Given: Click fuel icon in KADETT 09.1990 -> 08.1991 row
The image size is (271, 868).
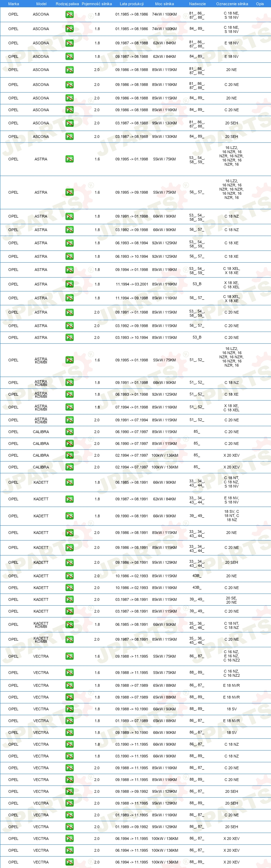Looking at the screenshot, I should 70,516.
